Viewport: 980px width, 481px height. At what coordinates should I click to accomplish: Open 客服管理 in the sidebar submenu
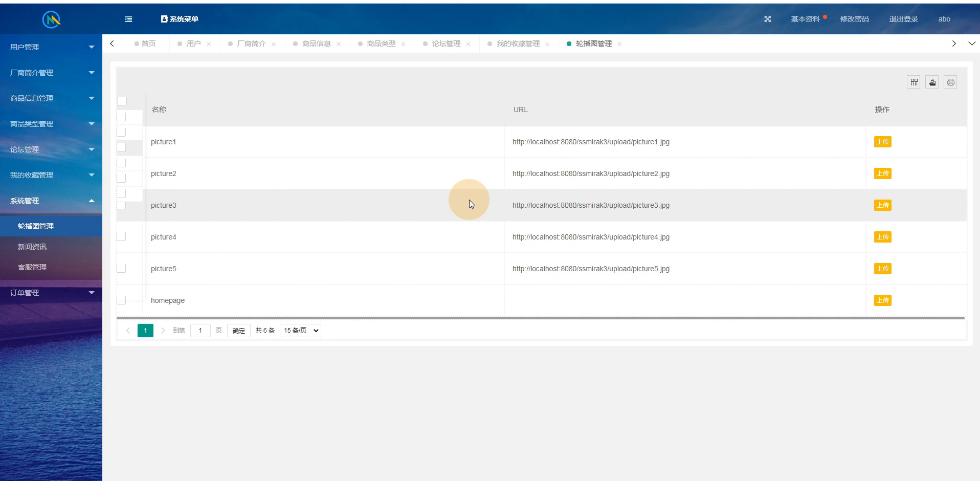pyautogui.click(x=51, y=267)
